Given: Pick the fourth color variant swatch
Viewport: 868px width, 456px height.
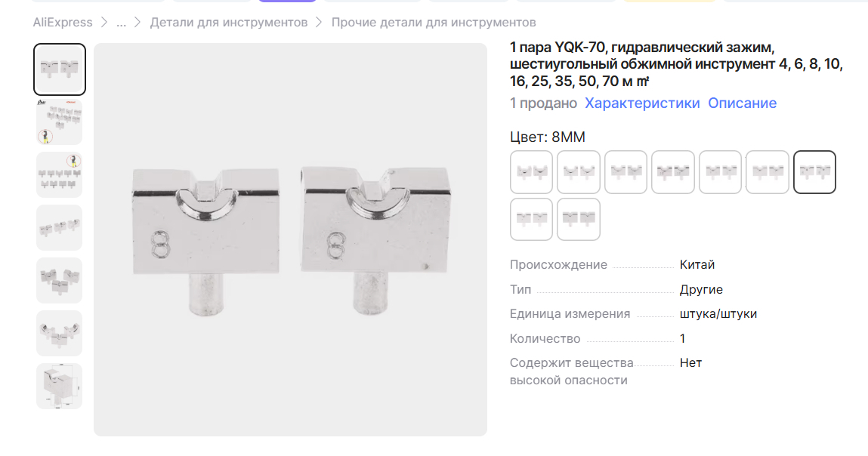Looking at the screenshot, I should [x=673, y=172].
